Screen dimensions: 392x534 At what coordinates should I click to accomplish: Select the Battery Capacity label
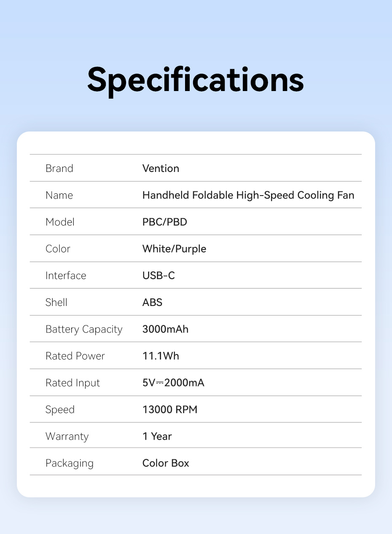point(84,329)
